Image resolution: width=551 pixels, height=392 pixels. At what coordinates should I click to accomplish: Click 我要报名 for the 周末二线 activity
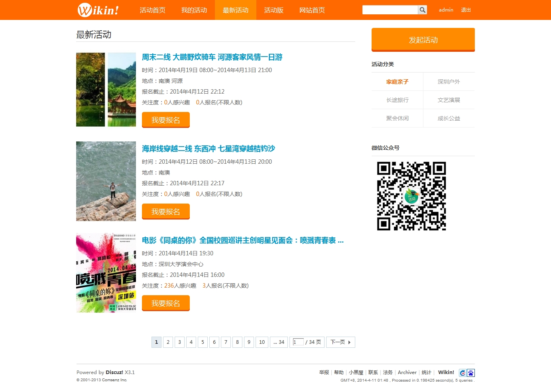[x=165, y=120]
